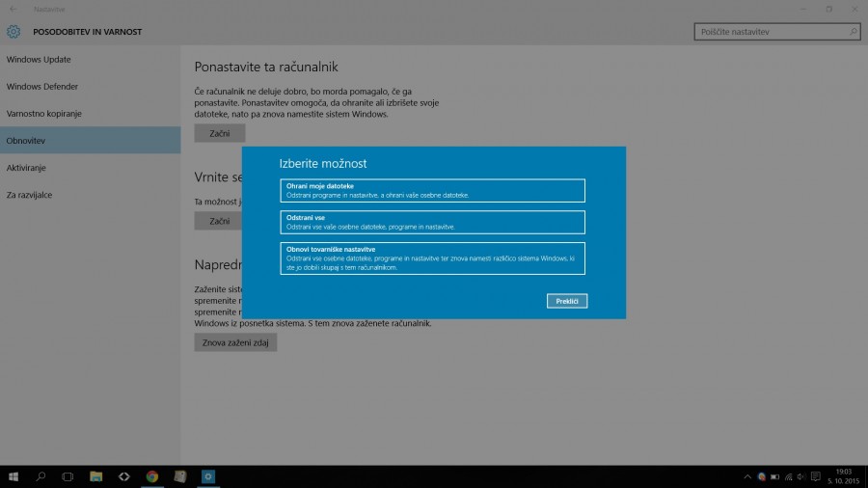Choose the 'Ohrani moje datoteke' option
This screenshot has height=488, width=868.
tap(432, 190)
